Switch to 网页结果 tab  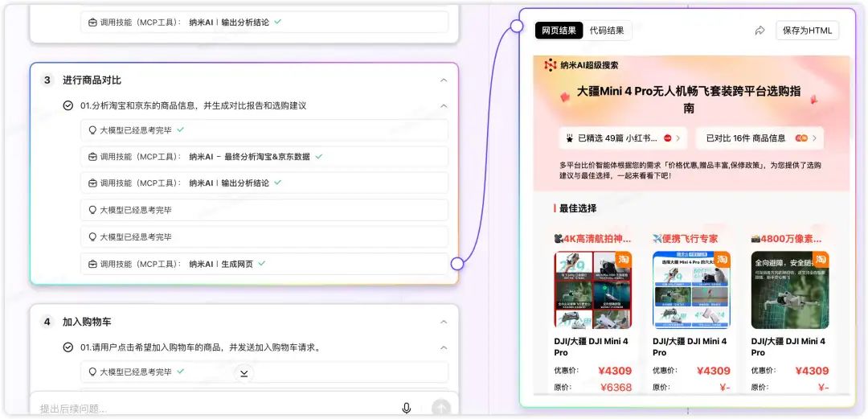[559, 31]
